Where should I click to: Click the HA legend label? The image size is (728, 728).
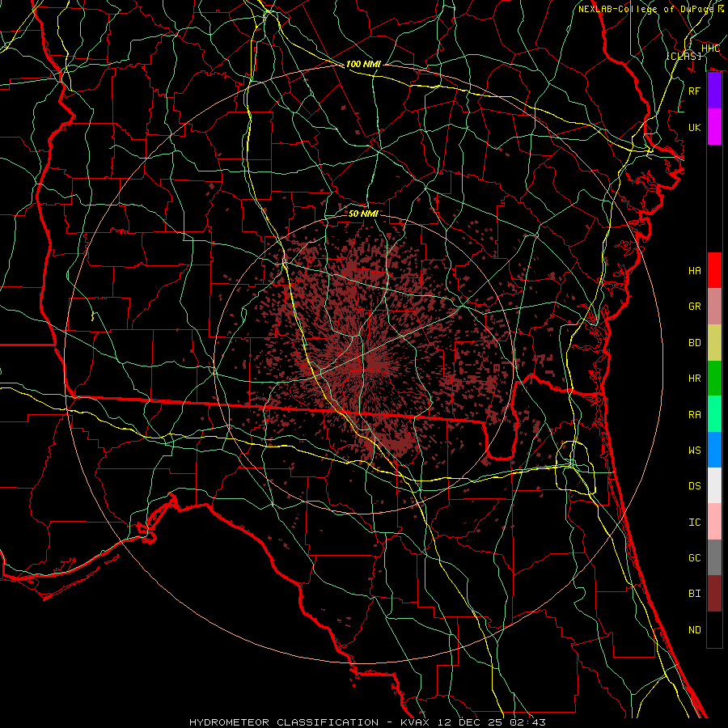(694, 270)
